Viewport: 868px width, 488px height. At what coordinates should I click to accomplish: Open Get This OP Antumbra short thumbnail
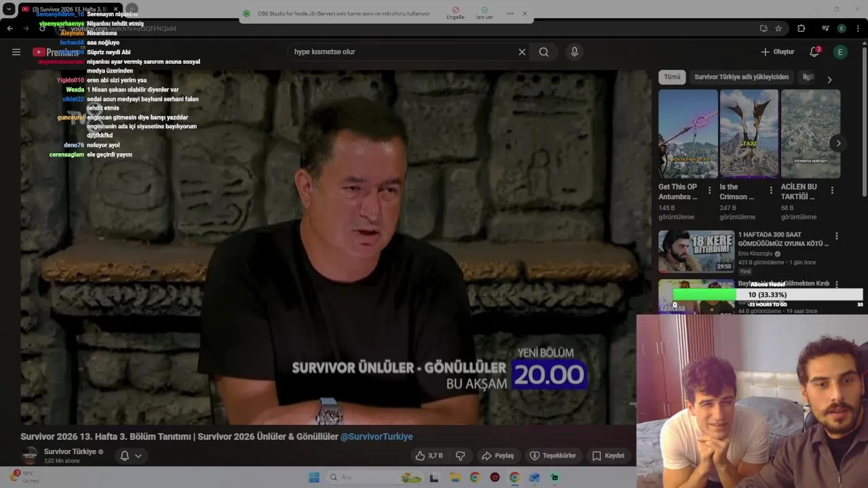point(688,134)
